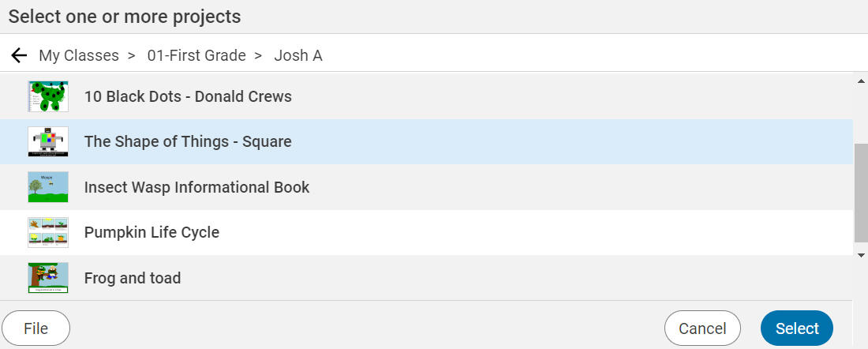Cancel the project selection dialog
Image resolution: width=868 pixels, height=349 pixels.
tap(702, 328)
